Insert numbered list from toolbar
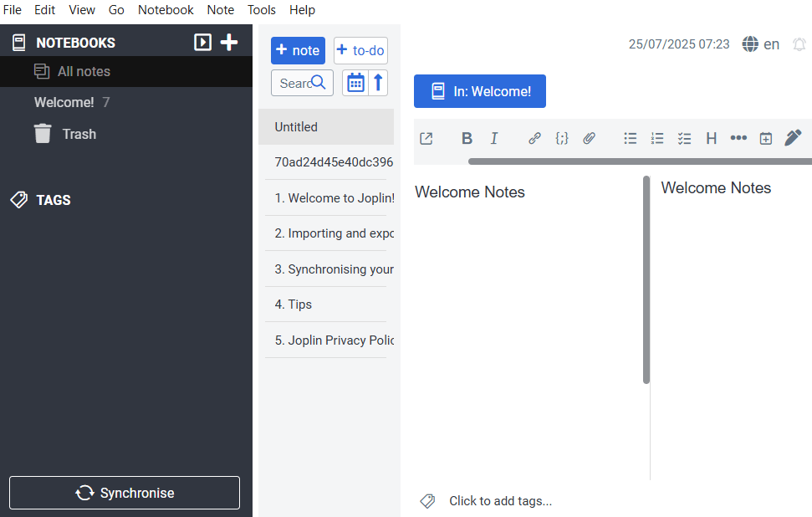Image resolution: width=812 pixels, height=517 pixels. (x=657, y=139)
